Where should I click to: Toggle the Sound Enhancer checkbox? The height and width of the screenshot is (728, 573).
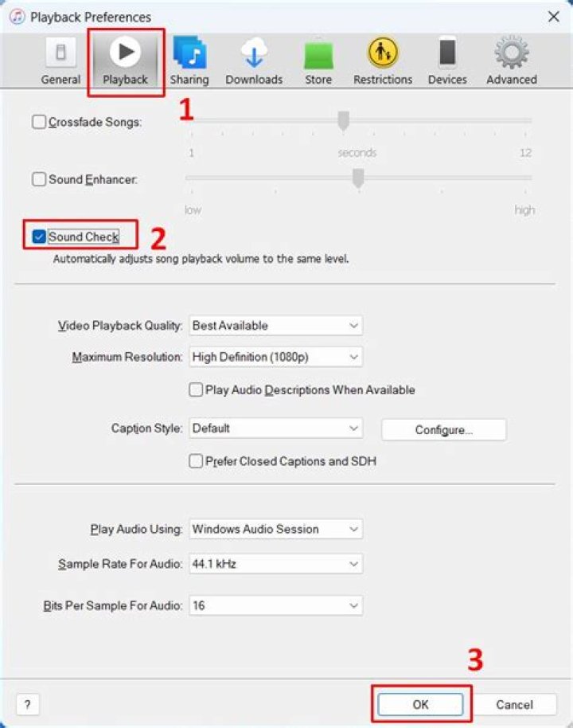click(x=39, y=180)
